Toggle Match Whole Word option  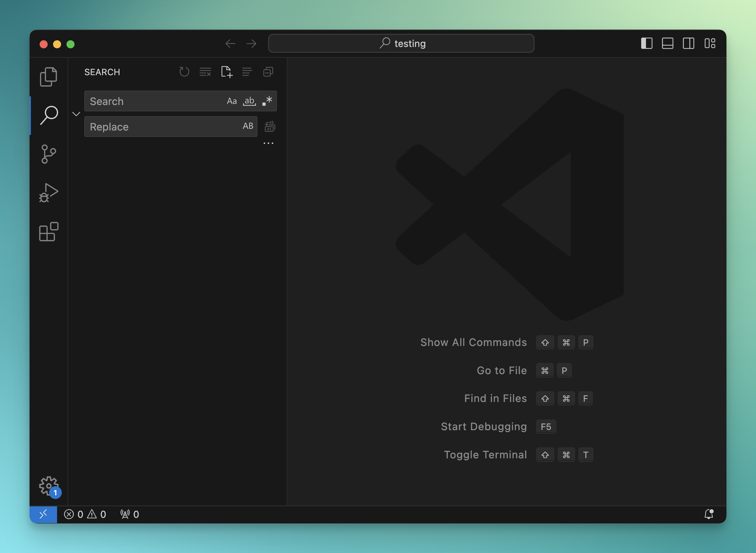249,101
